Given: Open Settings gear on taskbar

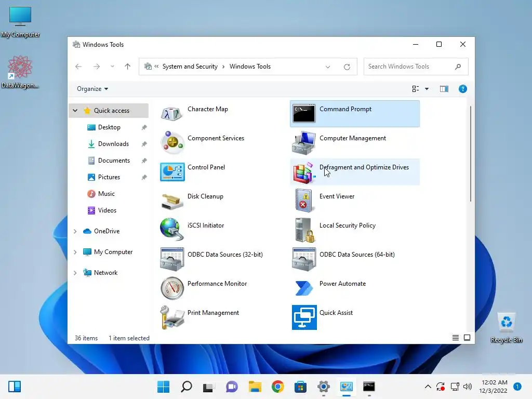Looking at the screenshot, I should pos(323,387).
